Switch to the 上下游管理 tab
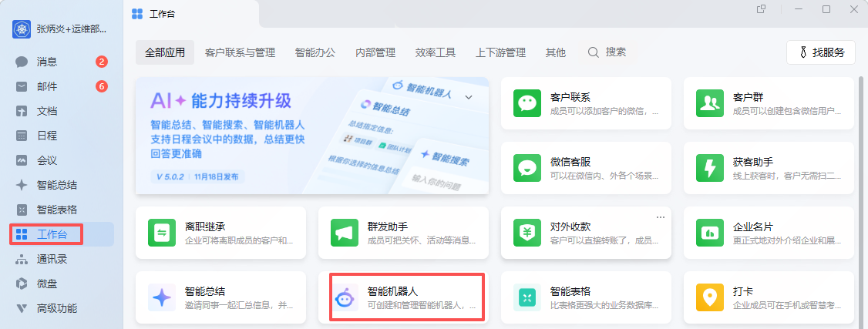Screen dimensions: 868x329 (x=500, y=52)
